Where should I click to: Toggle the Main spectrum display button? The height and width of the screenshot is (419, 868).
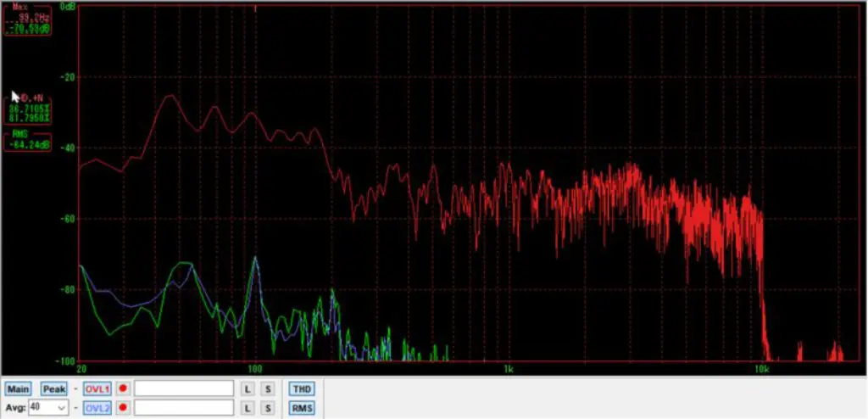[x=19, y=389]
